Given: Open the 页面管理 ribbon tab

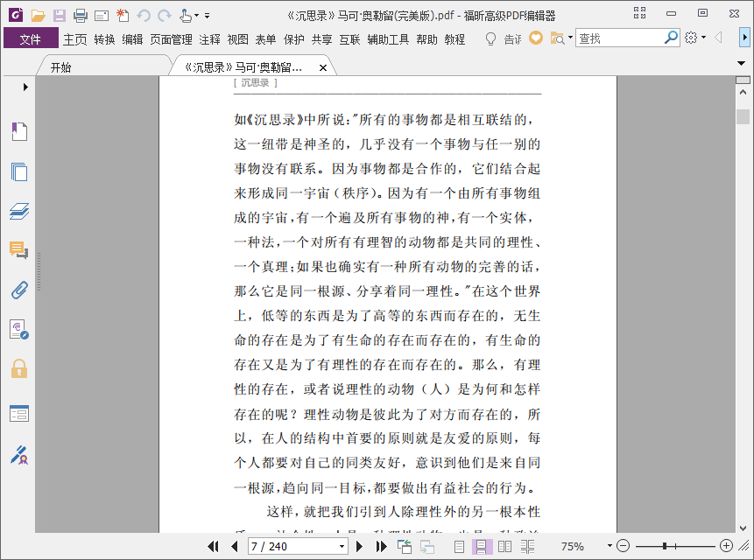Looking at the screenshot, I should 171,38.
